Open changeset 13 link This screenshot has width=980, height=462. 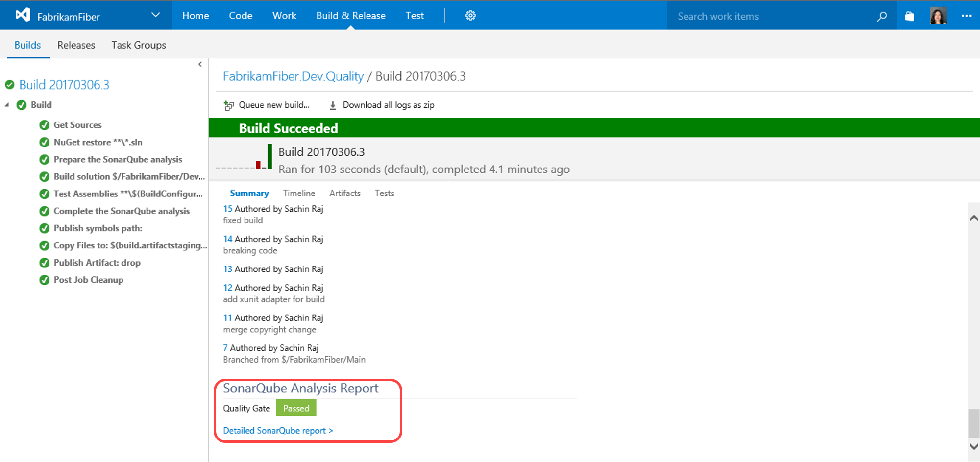click(227, 269)
